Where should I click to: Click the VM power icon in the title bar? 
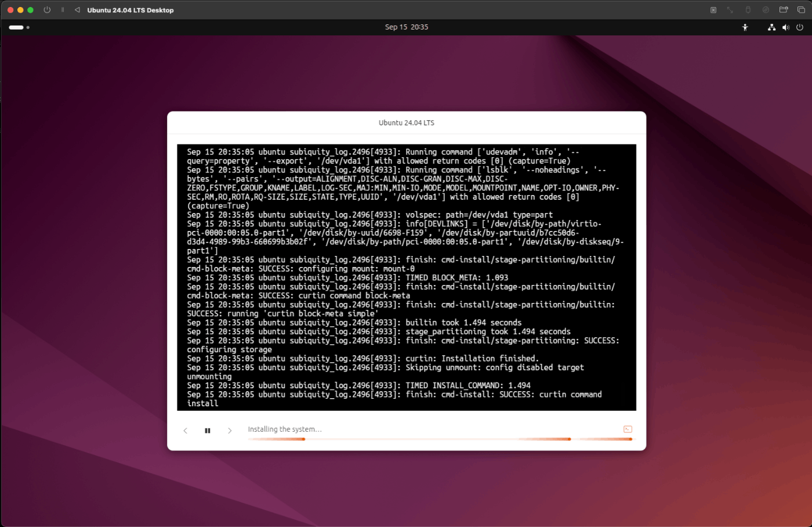(x=47, y=10)
